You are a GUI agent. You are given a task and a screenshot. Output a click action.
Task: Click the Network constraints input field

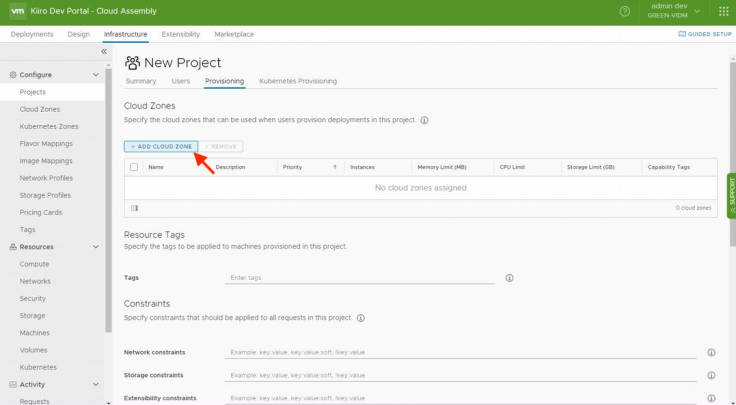point(460,352)
